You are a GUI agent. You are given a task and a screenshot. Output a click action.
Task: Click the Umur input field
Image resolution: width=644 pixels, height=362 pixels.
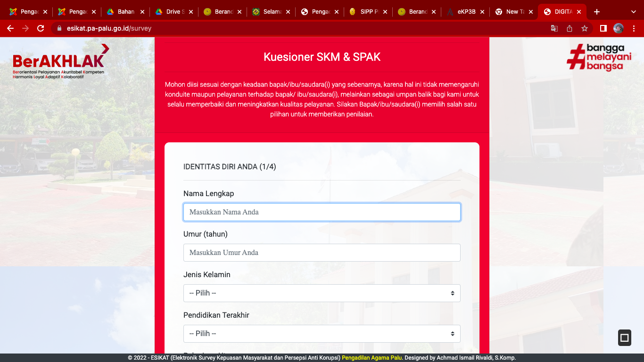tap(322, 253)
